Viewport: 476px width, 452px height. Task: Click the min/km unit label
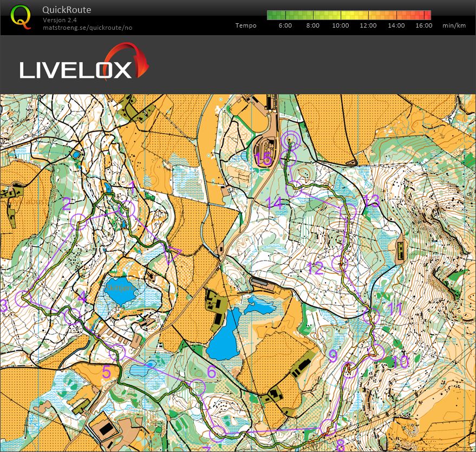(454, 25)
